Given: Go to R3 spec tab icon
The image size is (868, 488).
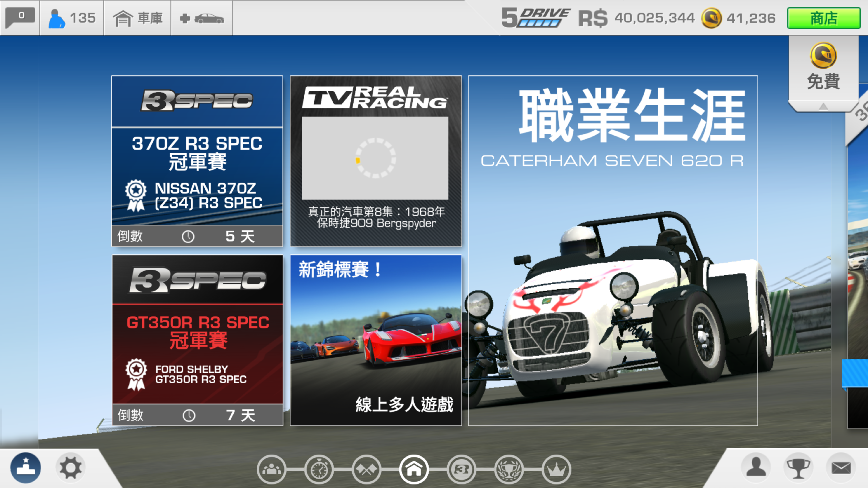Looking at the screenshot, I should click(x=462, y=469).
